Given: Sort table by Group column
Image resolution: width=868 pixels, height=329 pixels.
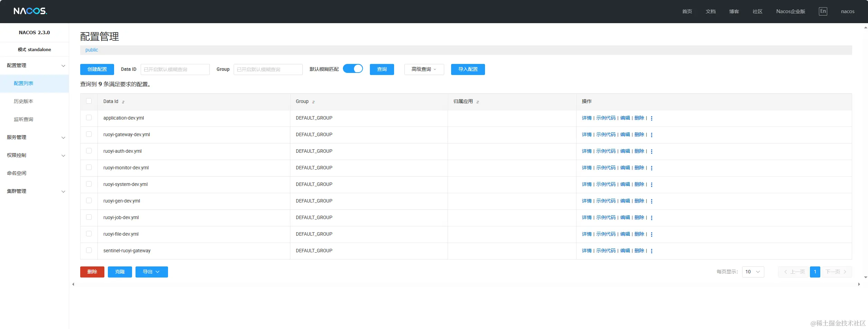Looking at the screenshot, I should point(314,102).
